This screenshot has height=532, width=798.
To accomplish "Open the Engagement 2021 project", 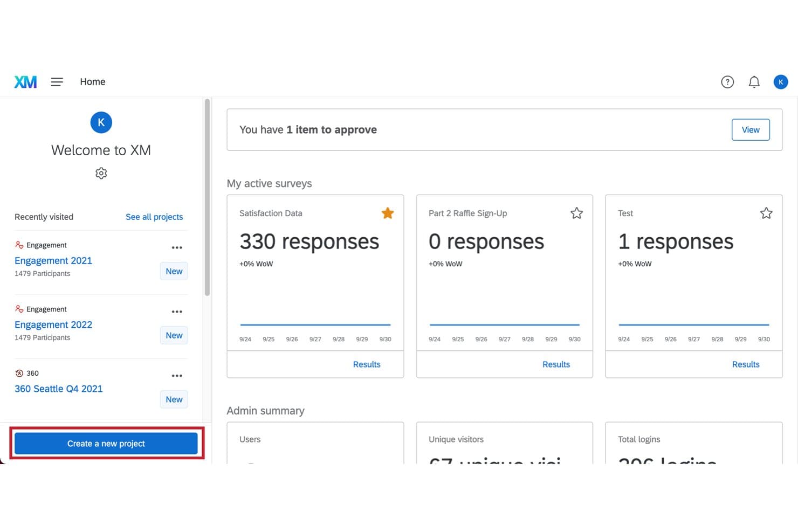I will [53, 261].
